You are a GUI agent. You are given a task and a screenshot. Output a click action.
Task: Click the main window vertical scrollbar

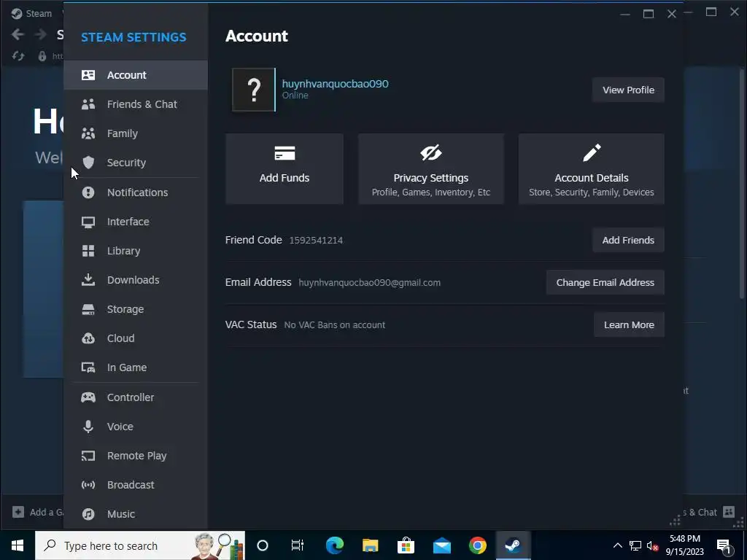coord(741,184)
